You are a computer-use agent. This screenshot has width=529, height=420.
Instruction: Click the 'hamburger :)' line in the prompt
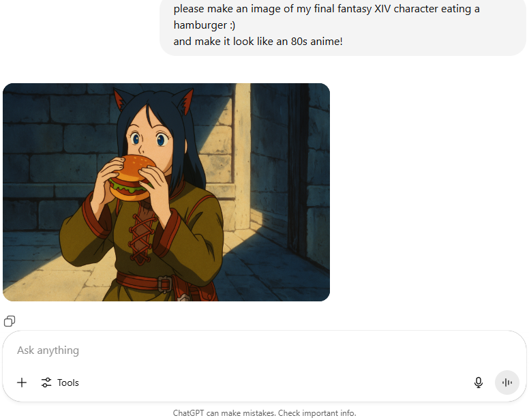coord(205,25)
